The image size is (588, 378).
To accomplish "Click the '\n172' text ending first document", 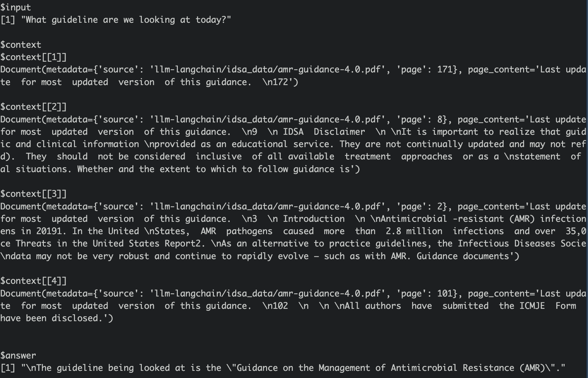I will point(275,82).
